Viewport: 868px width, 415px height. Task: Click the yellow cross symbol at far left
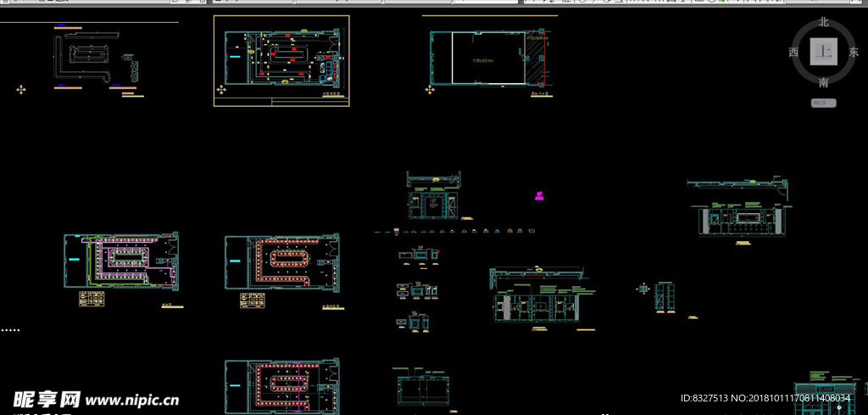(x=21, y=90)
